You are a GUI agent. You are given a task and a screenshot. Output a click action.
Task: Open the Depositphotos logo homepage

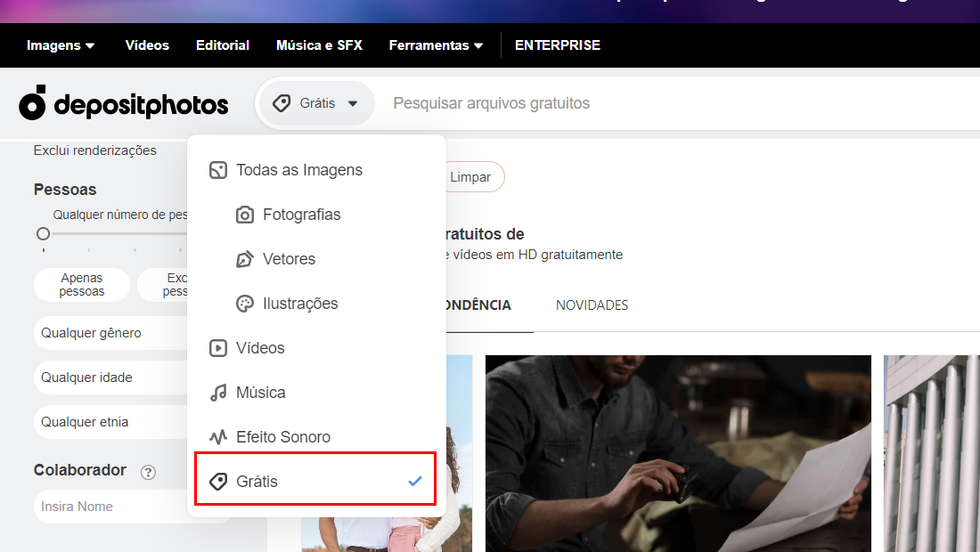pyautogui.click(x=123, y=103)
